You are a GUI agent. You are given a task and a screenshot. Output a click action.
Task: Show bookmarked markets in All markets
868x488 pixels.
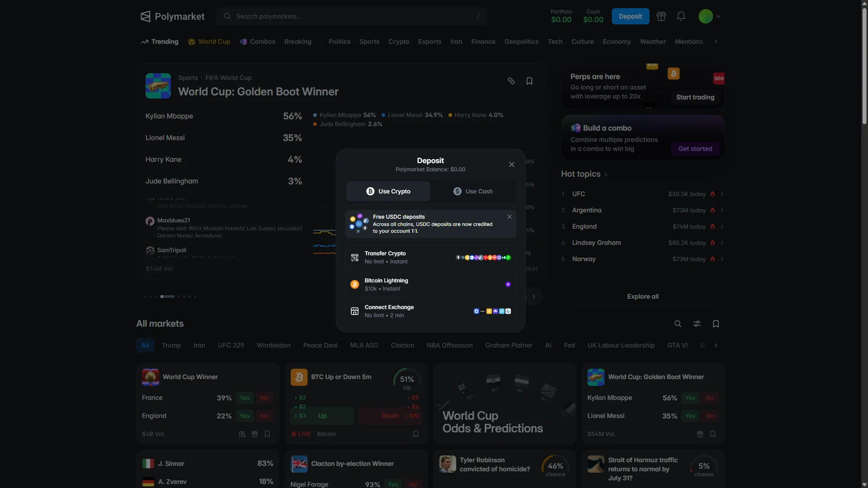click(716, 324)
